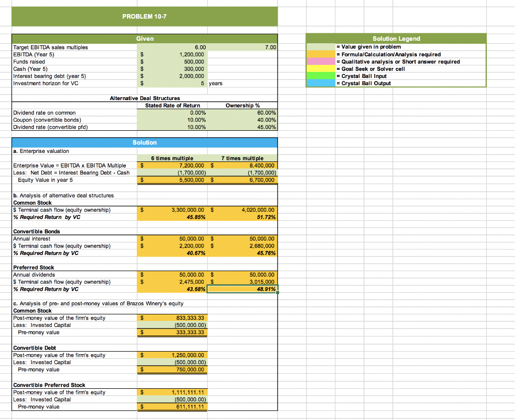Click the Given section header

tap(143, 39)
